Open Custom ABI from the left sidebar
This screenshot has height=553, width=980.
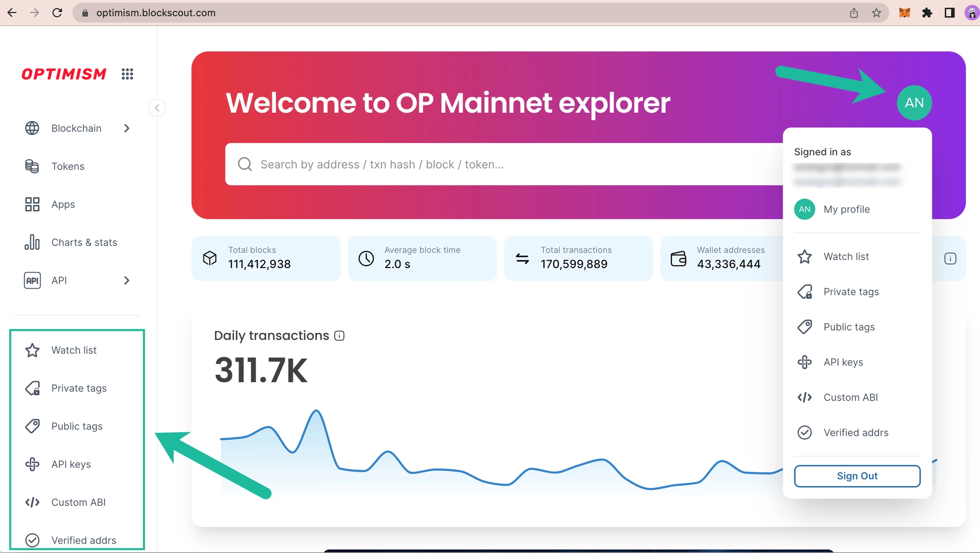[78, 502]
